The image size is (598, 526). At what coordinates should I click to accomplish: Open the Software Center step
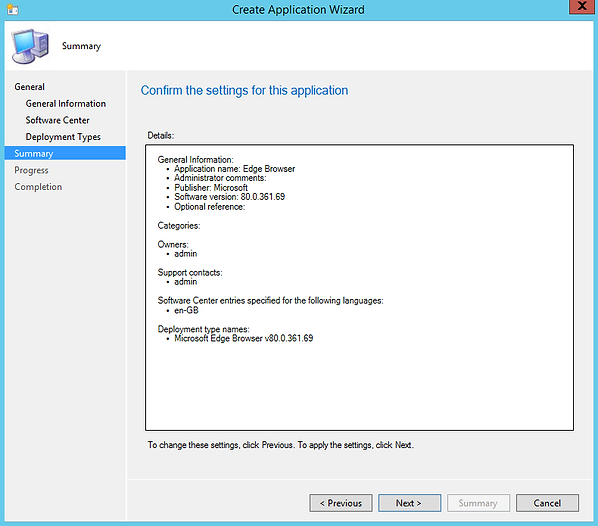[x=58, y=120]
